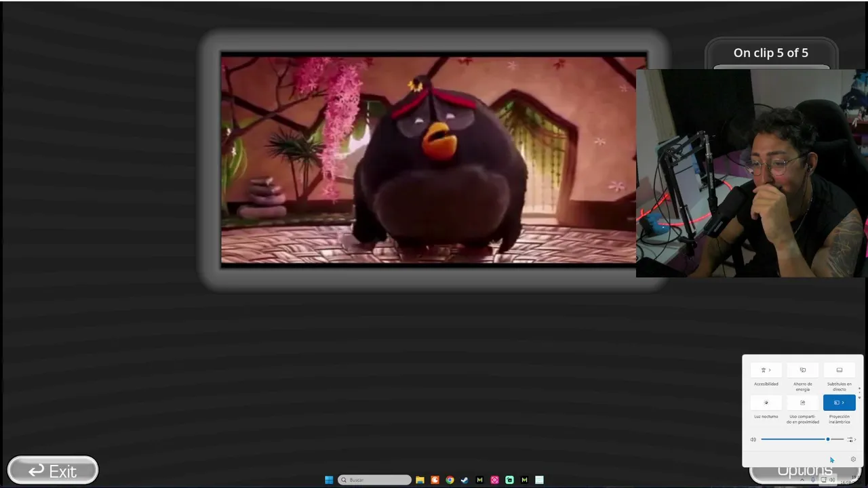This screenshot has height=488, width=868.
Task: Toggle the Luz nocturna tile
Action: [766, 403]
